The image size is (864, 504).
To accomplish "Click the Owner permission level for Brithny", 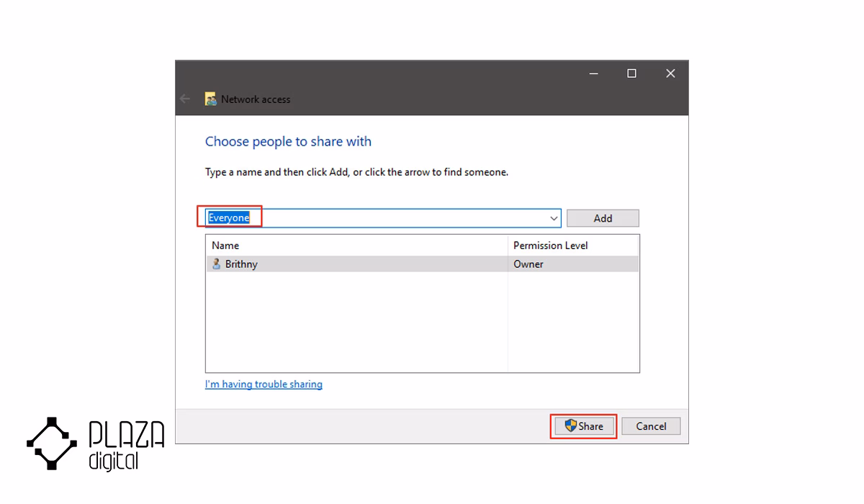I will pos(528,264).
